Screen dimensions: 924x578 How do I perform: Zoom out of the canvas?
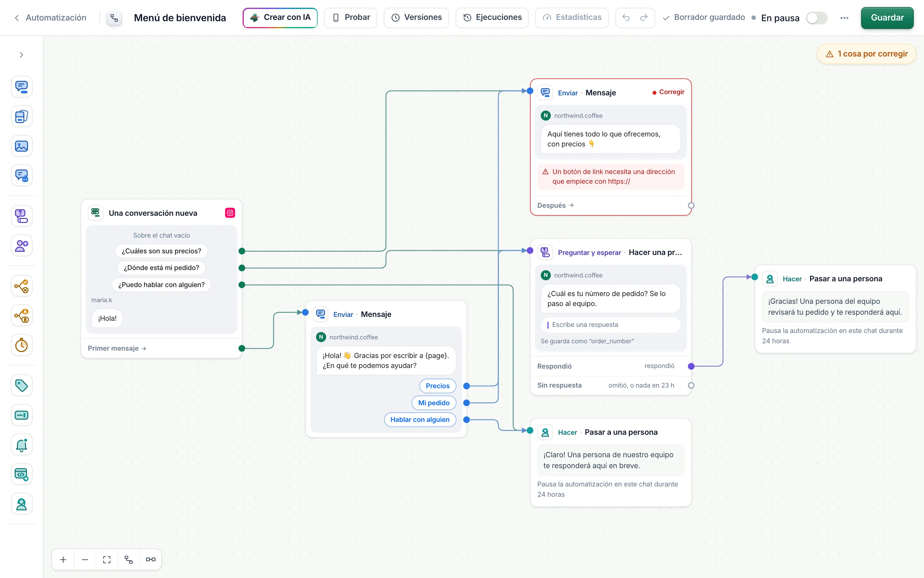(85, 560)
